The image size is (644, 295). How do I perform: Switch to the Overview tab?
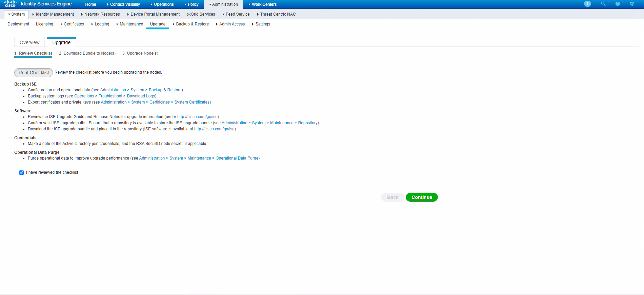point(29,42)
